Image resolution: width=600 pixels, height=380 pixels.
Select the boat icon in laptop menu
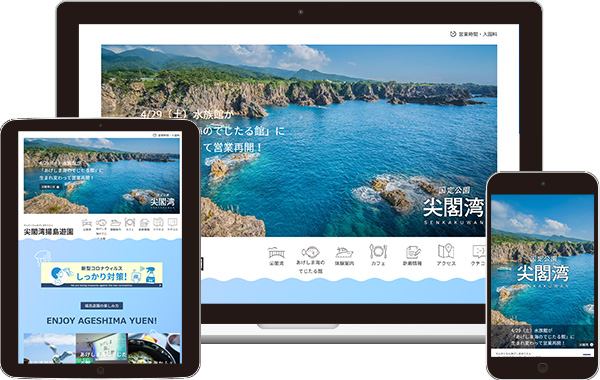344,253
